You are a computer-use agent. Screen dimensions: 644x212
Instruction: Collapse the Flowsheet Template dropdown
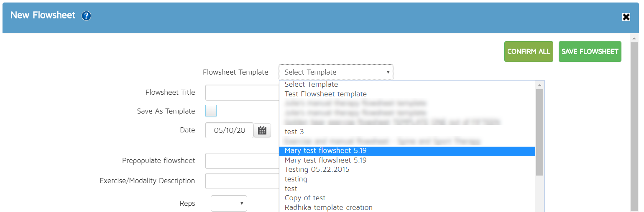coord(336,72)
